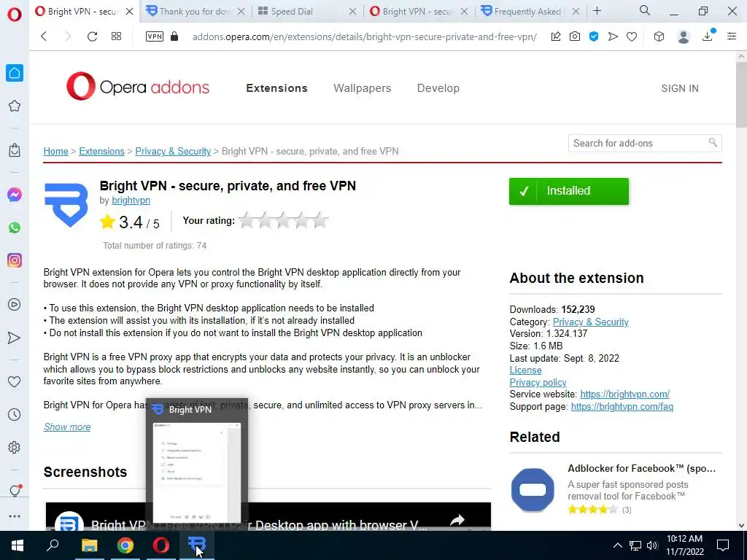Rate extension one star

coord(247,220)
